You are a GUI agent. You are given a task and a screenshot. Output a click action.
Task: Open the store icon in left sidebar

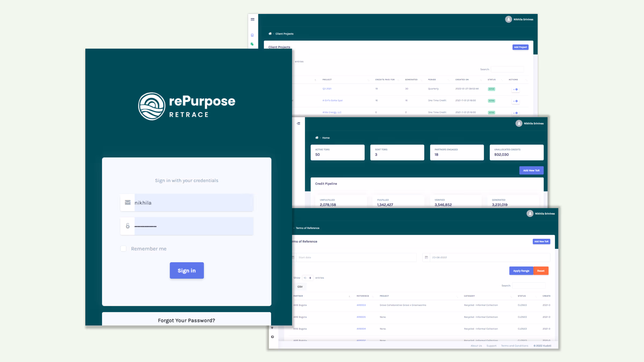tap(252, 35)
